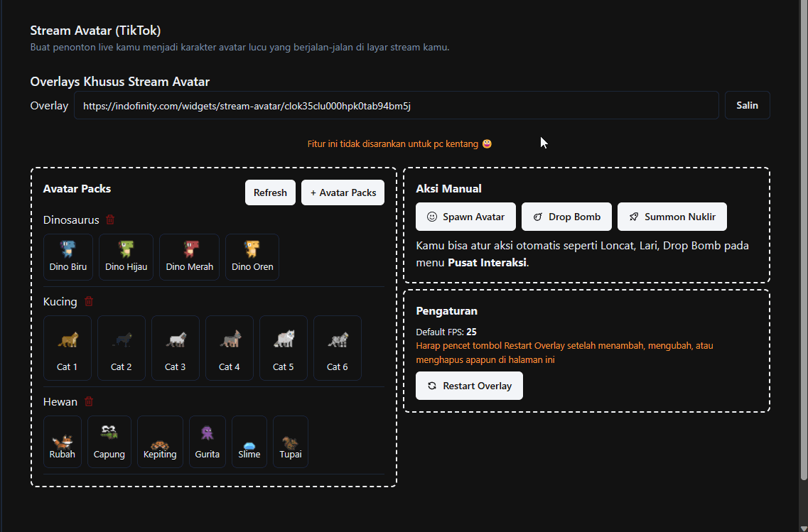Click the Cat 1 avatar tile

68,348
